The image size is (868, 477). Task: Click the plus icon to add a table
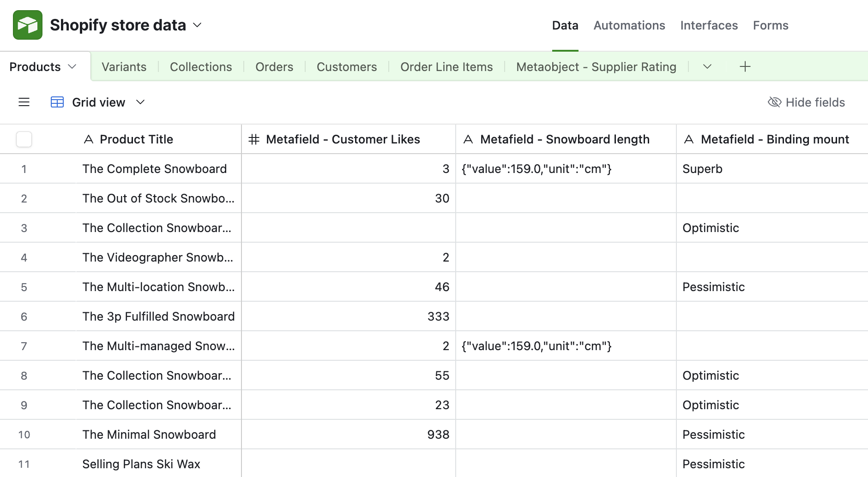pos(745,66)
